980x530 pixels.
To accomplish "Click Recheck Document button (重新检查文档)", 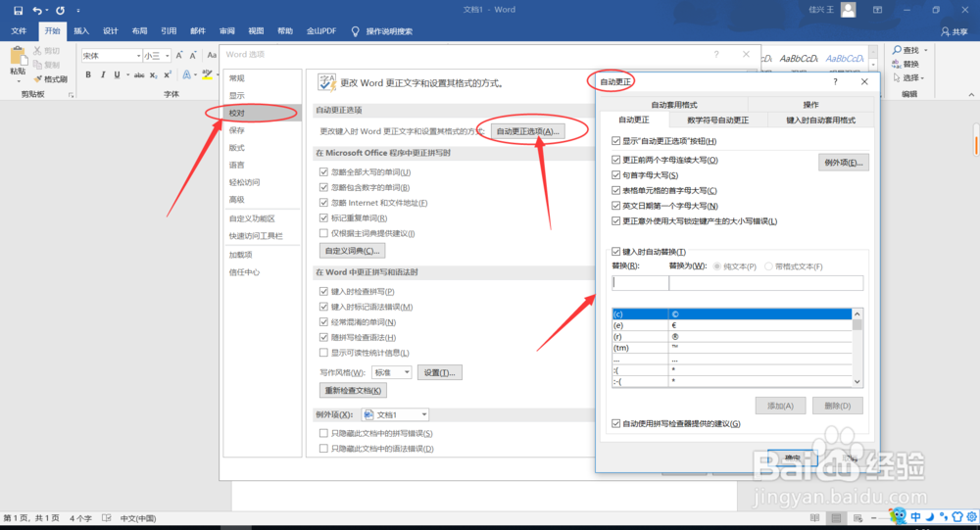I will click(353, 391).
